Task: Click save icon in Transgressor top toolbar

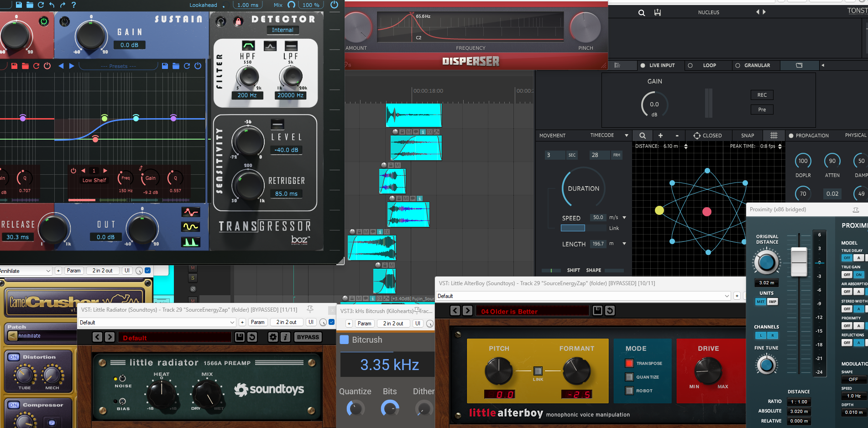Action: click(x=19, y=5)
